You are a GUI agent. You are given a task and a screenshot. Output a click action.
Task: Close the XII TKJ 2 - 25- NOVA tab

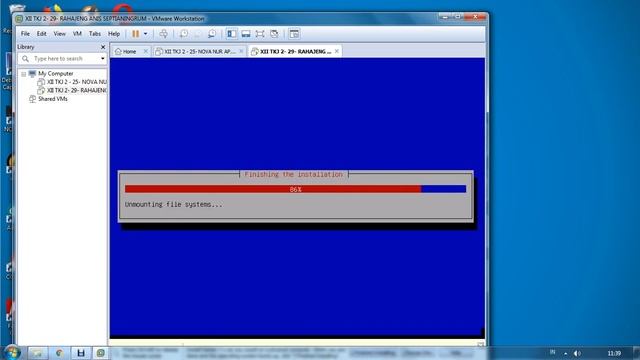(x=241, y=51)
